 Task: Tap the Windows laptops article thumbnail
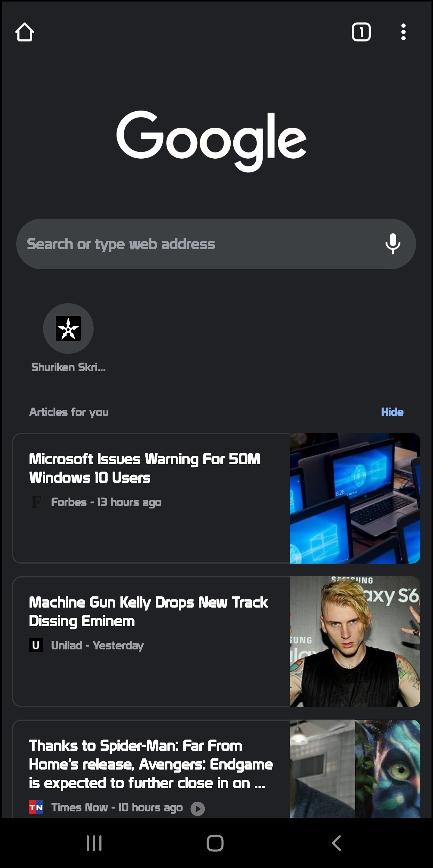[x=354, y=498]
